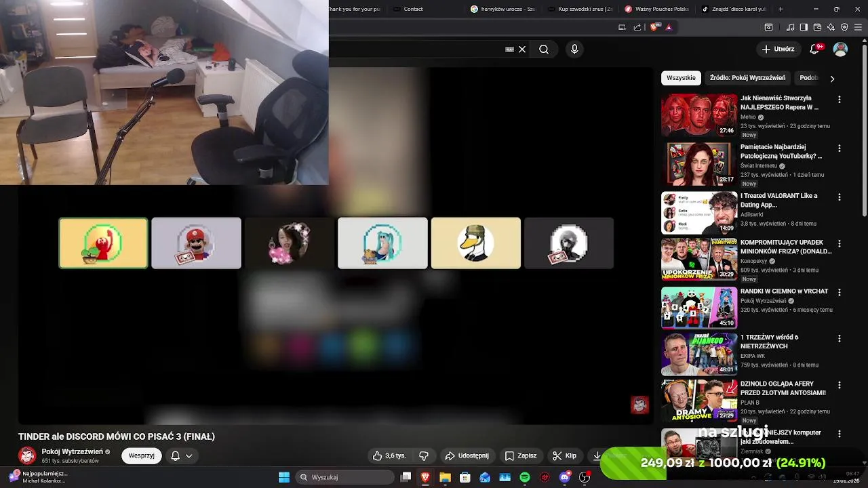Click the YouTube search magnifier button
Image resolution: width=868 pixels, height=488 pixels.
544,49
